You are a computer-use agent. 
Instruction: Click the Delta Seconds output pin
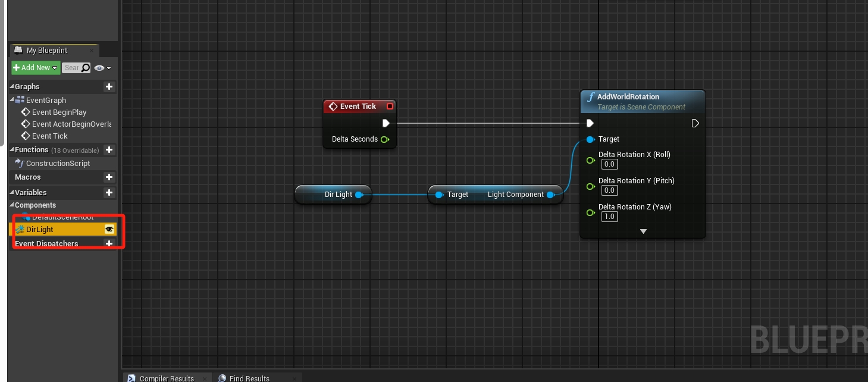[x=385, y=139]
